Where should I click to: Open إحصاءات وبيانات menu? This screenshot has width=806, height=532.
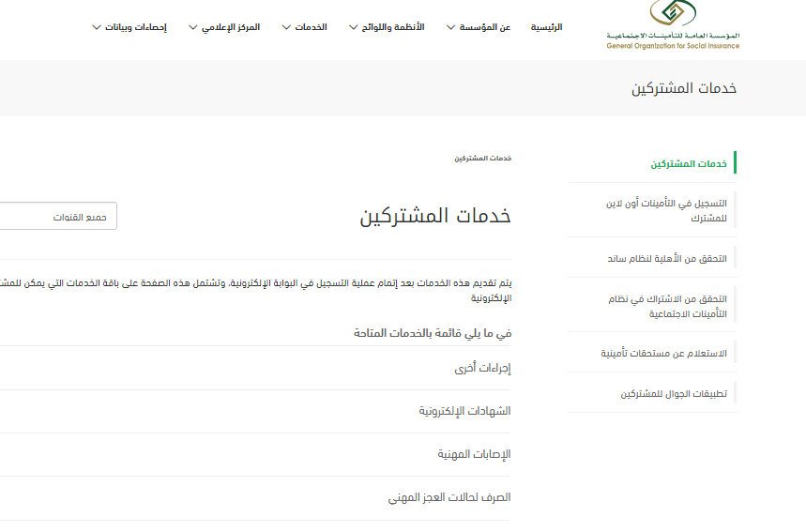(141, 27)
